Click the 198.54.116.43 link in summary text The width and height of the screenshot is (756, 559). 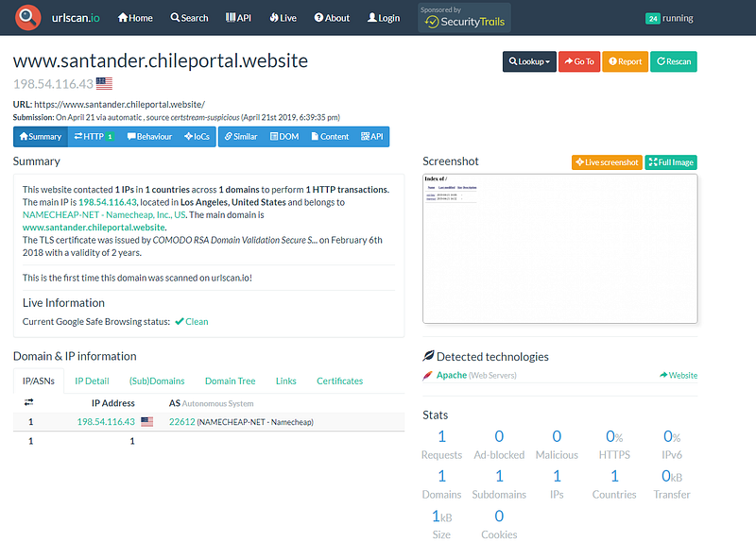point(108,202)
